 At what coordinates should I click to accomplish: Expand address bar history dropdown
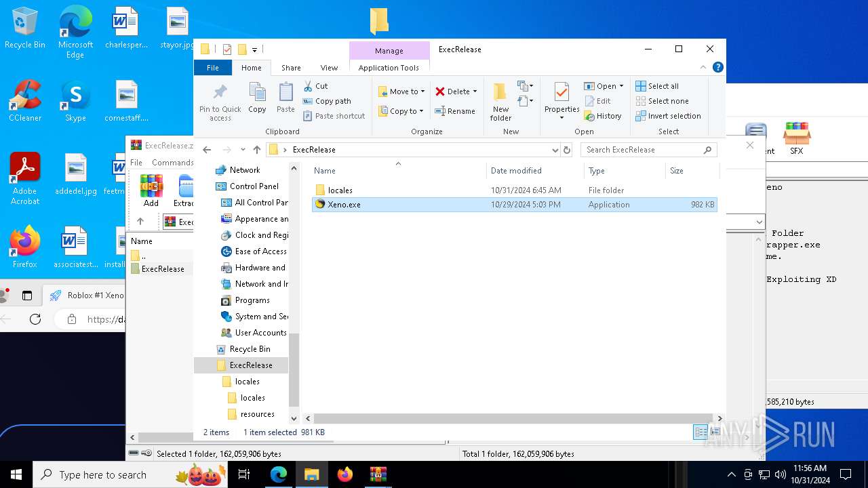pos(555,150)
